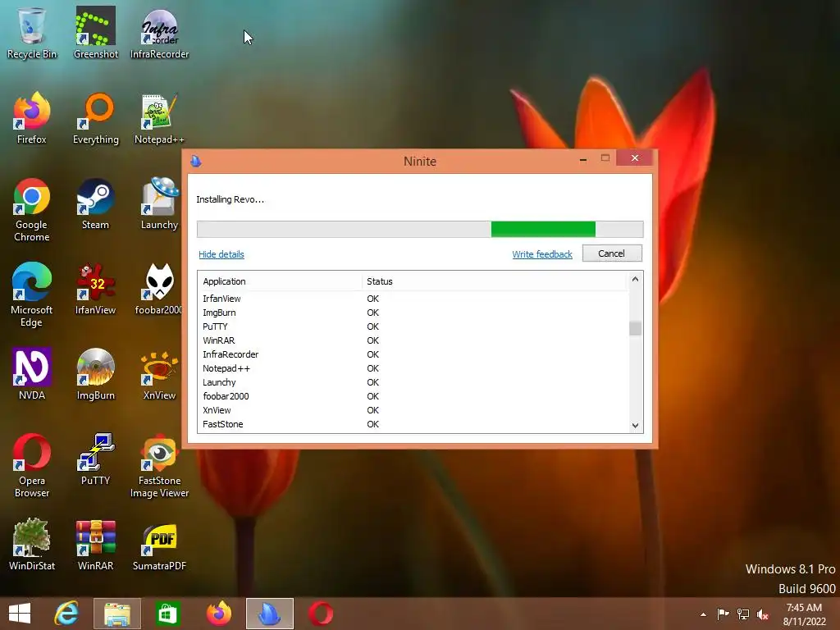840x630 pixels.
Task: Select the foobar2000 row in list
Action: pos(413,396)
